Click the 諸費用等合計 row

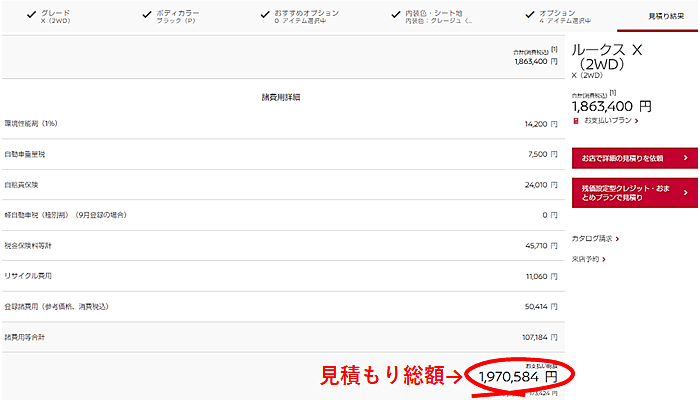click(x=280, y=337)
